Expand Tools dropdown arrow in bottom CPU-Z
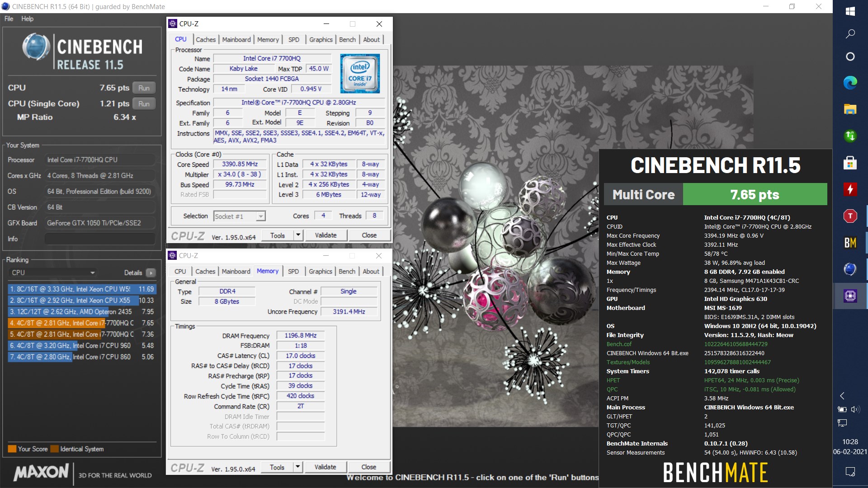868x488 pixels. click(x=297, y=467)
